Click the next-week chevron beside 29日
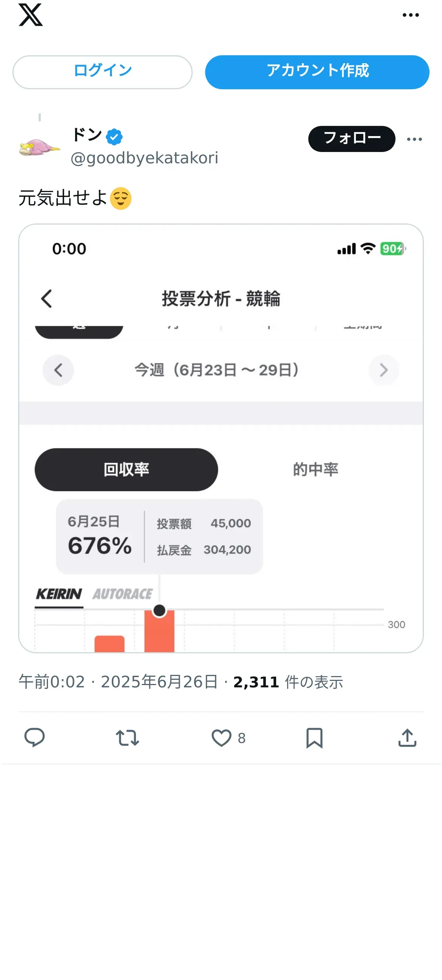Image resolution: width=442 pixels, height=980 pixels. point(383,370)
